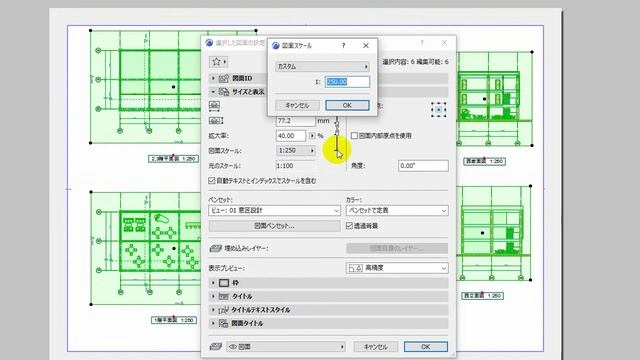Click OK in 図面スケール dialog
This screenshot has width=640, height=360.
point(347,105)
